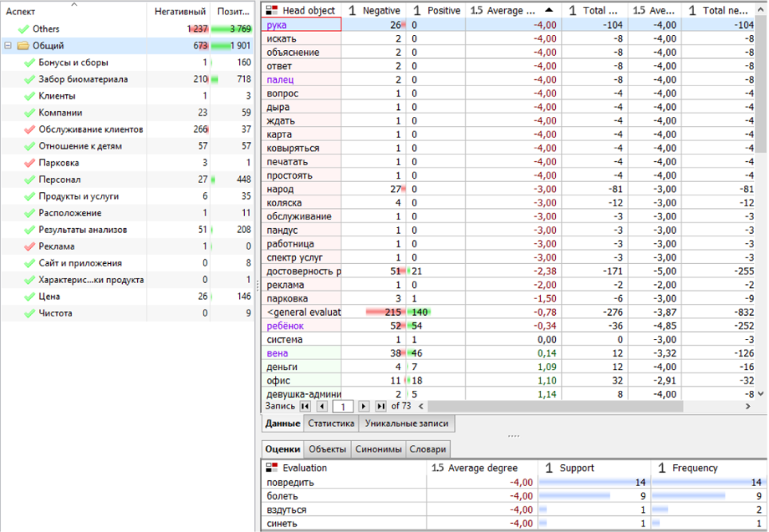Viewport: 769px width, 532px height.
Task: Toggle checkmark next to Реклама
Action: click(x=30, y=246)
